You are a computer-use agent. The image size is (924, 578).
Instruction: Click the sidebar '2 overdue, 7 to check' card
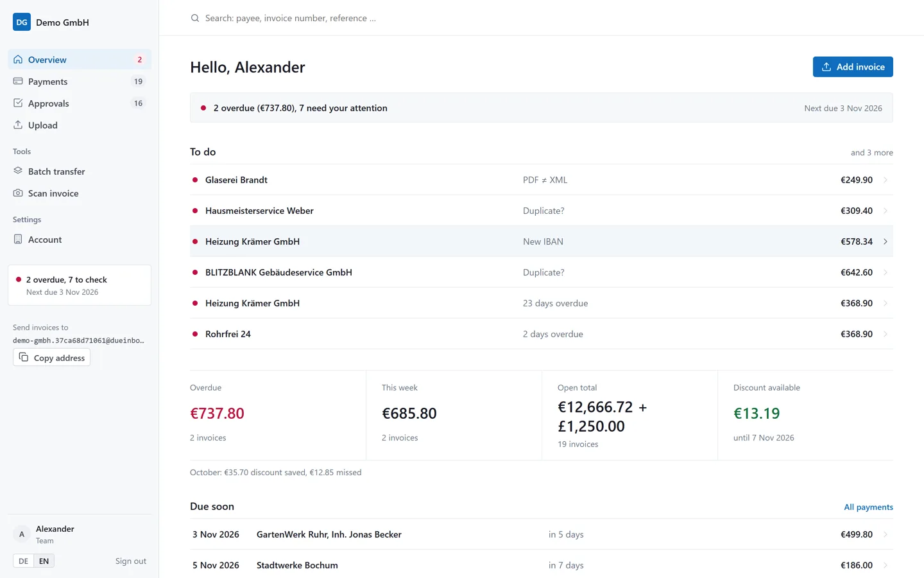(x=80, y=285)
